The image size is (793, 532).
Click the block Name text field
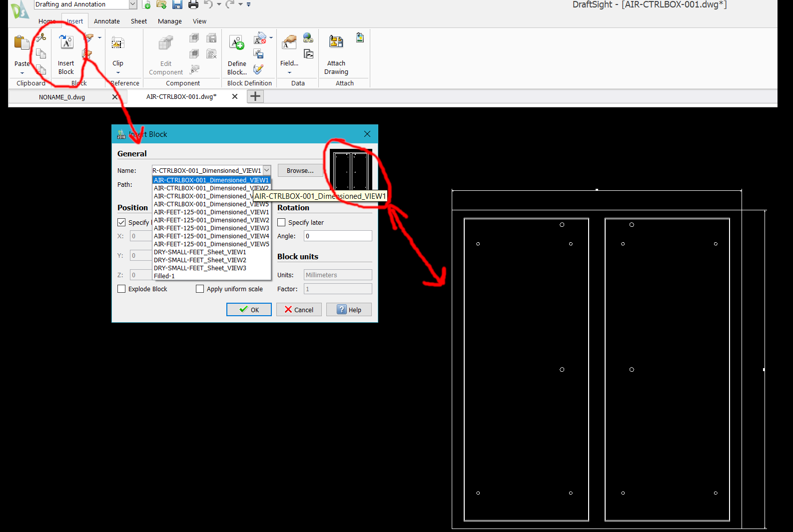(x=207, y=170)
